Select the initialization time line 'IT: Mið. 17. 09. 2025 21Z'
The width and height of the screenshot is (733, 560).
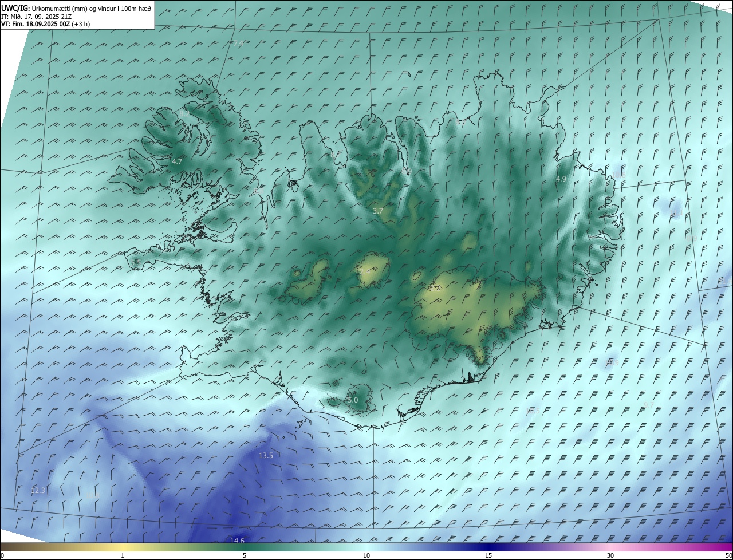(x=36, y=16)
